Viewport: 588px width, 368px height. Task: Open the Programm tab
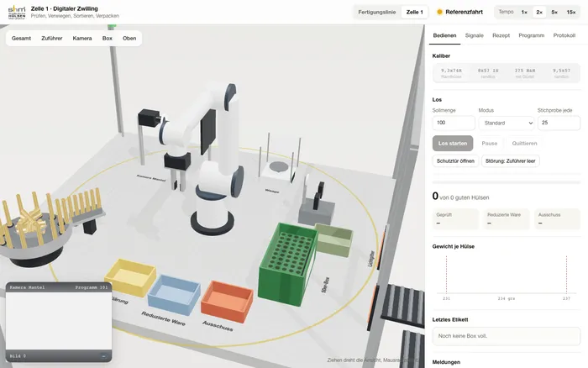(532, 35)
